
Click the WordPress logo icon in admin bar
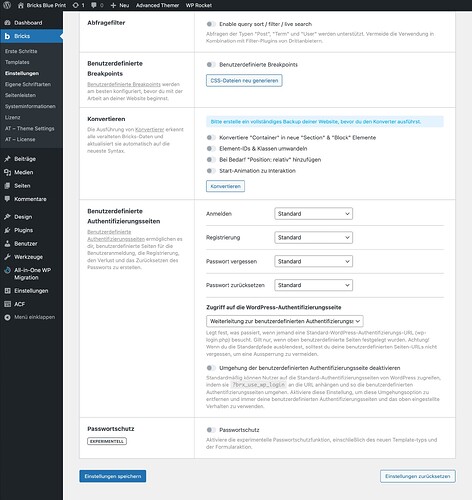7,5
